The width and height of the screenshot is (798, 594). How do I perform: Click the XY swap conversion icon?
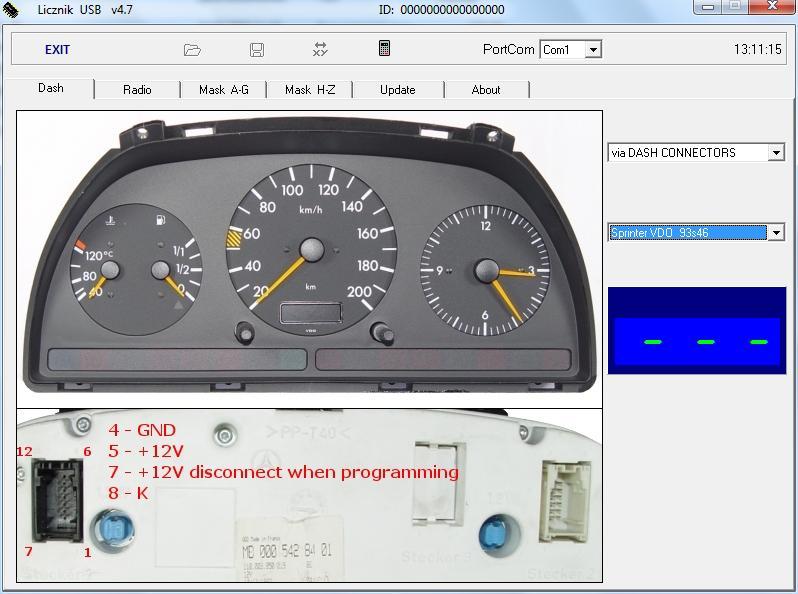pos(320,49)
